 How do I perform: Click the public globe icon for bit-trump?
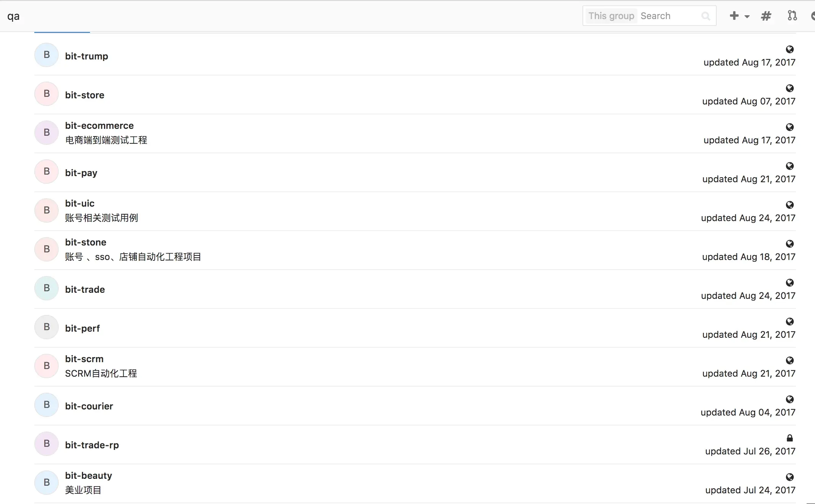789,50
